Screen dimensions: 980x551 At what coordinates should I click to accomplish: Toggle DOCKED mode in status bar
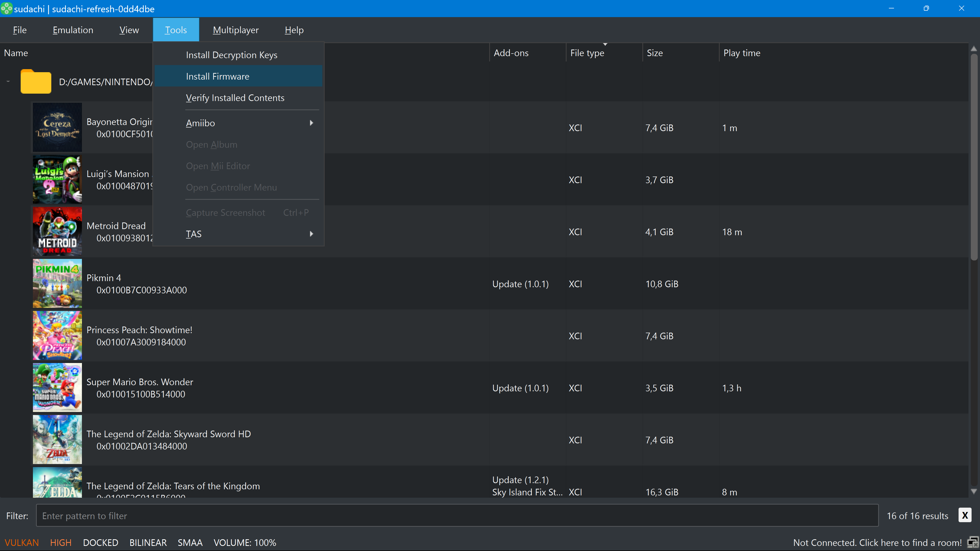pyautogui.click(x=101, y=543)
